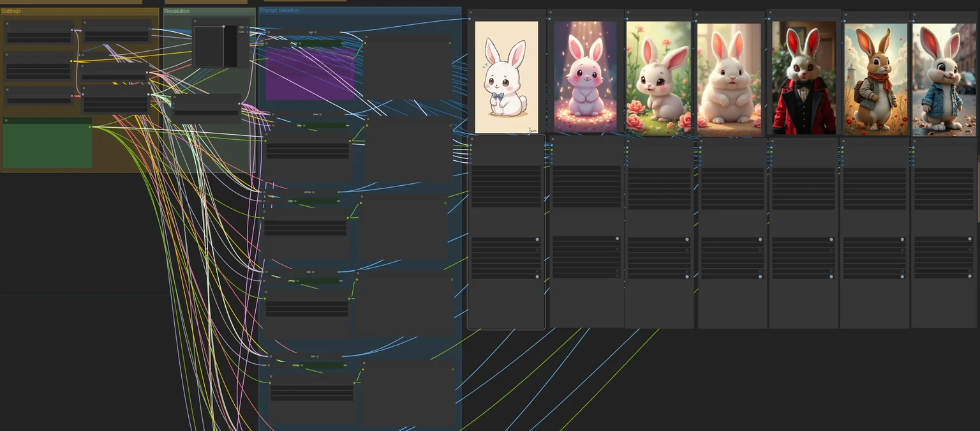Image resolution: width=980 pixels, height=431 pixels.
Task: Select the Resolution group title
Action: (177, 11)
